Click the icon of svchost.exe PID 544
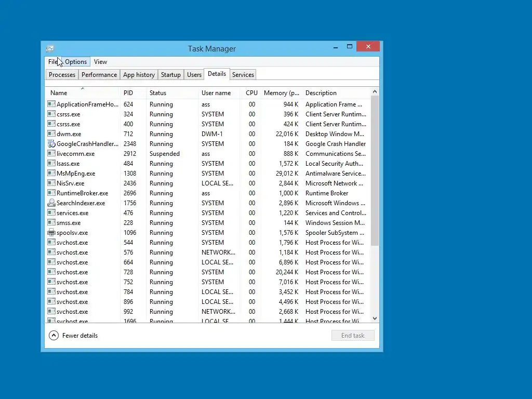Image resolution: width=532 pixels, height=399 pixels. (x=51, y=242)
